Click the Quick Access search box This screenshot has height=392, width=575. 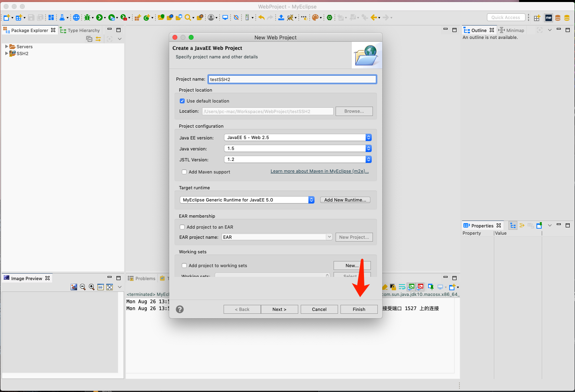click(506, 17)
